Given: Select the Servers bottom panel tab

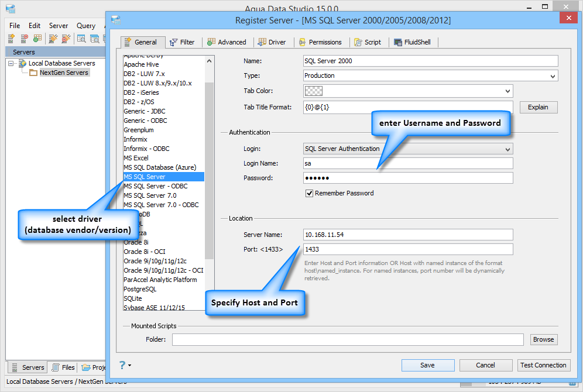Looking at the screenshot, I should [x=28, y=367].
